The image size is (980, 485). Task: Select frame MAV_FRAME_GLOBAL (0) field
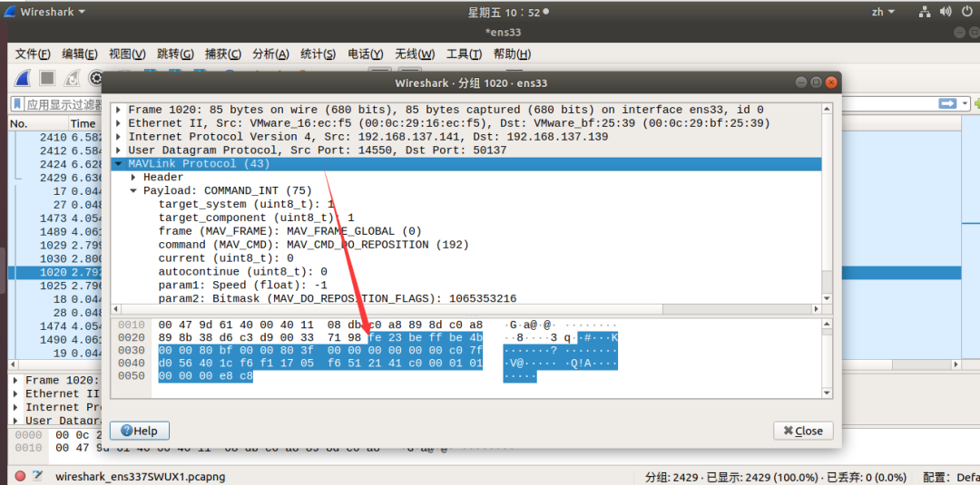tap(290, 231)
